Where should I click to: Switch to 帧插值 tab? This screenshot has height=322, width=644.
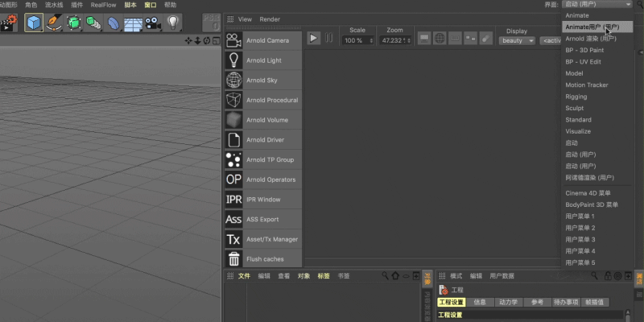[x=595, y=303]
